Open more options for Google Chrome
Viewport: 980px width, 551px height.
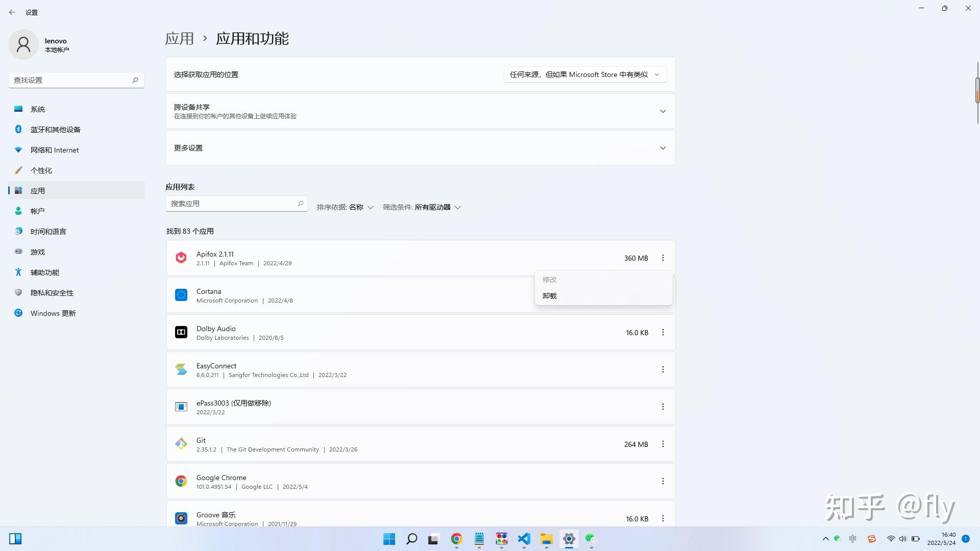pos(663,481)
